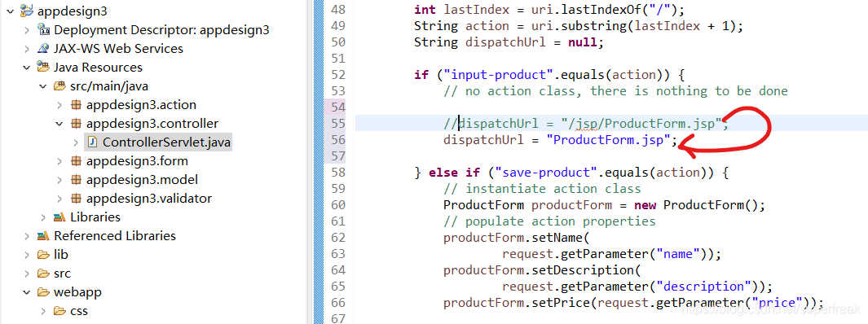The height and width of the screenshot is (324, 868).
Task: Select Deployment Descriptor: appdesign3 label
Action: click(161, 30)
